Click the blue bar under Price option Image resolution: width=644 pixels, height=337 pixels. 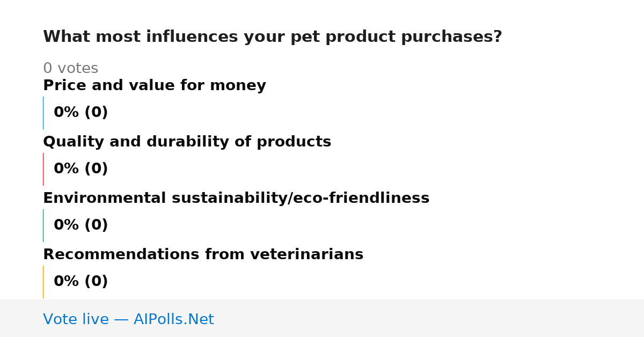[x=43, y=113]
